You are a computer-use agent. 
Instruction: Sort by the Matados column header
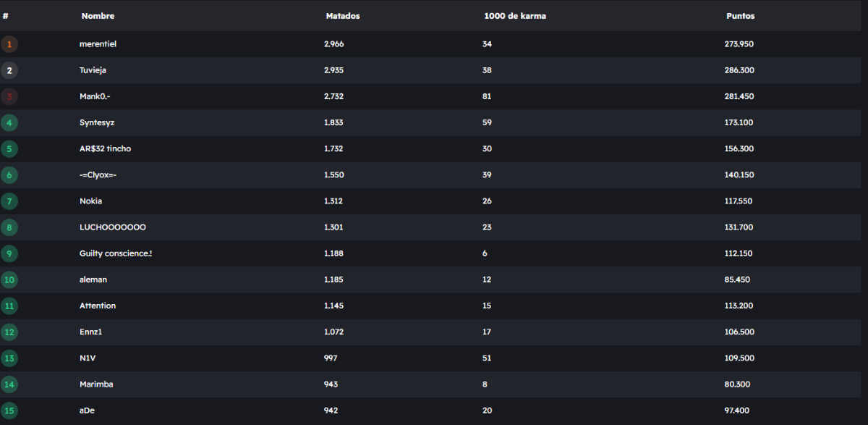point(343,16)
